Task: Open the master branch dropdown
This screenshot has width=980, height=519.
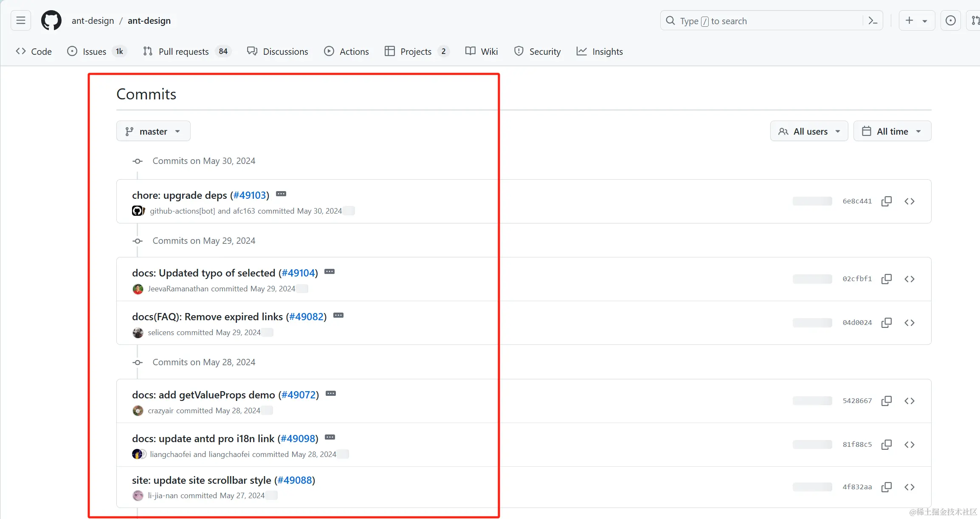Action: click(153, 131)
